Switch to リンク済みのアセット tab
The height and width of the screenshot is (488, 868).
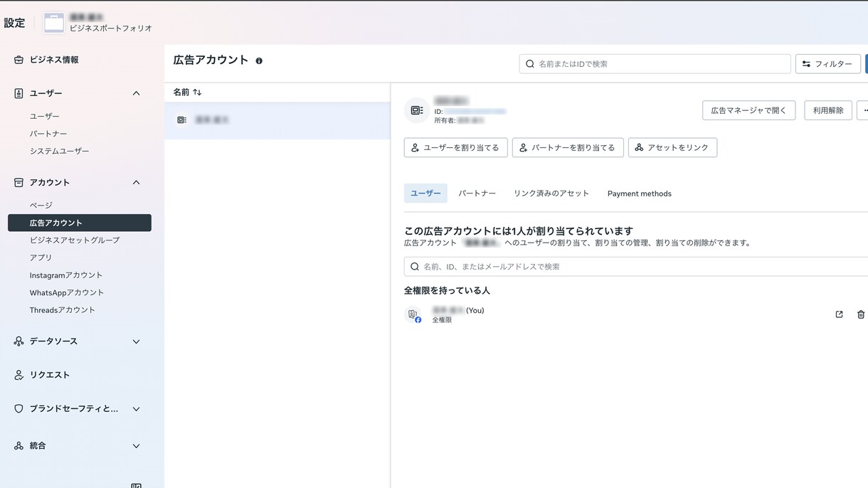[551, 193]
